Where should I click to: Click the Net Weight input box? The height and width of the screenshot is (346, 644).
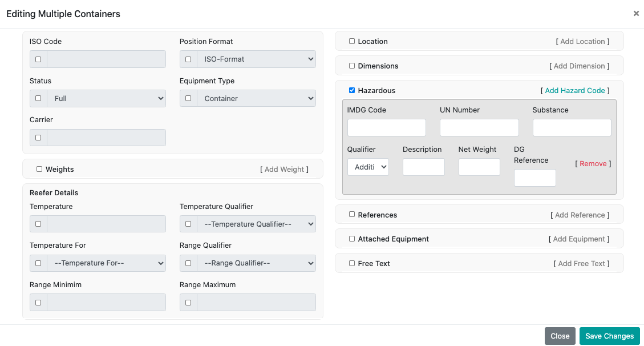click(479, 167)
